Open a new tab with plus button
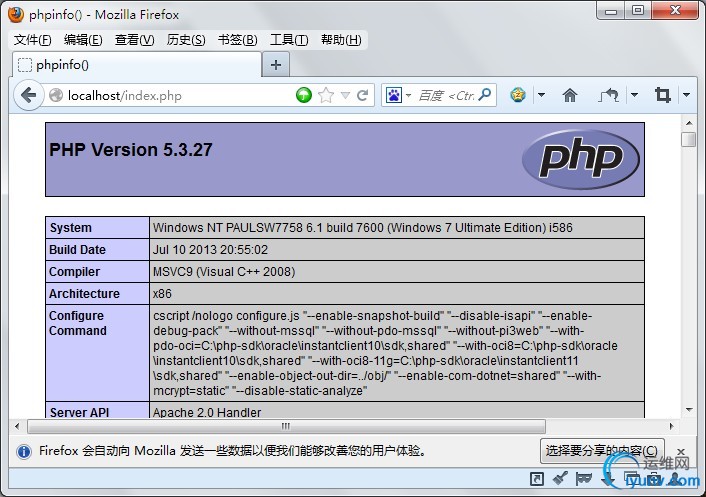This screenshot has height=497, width=706. pos(276,65)
